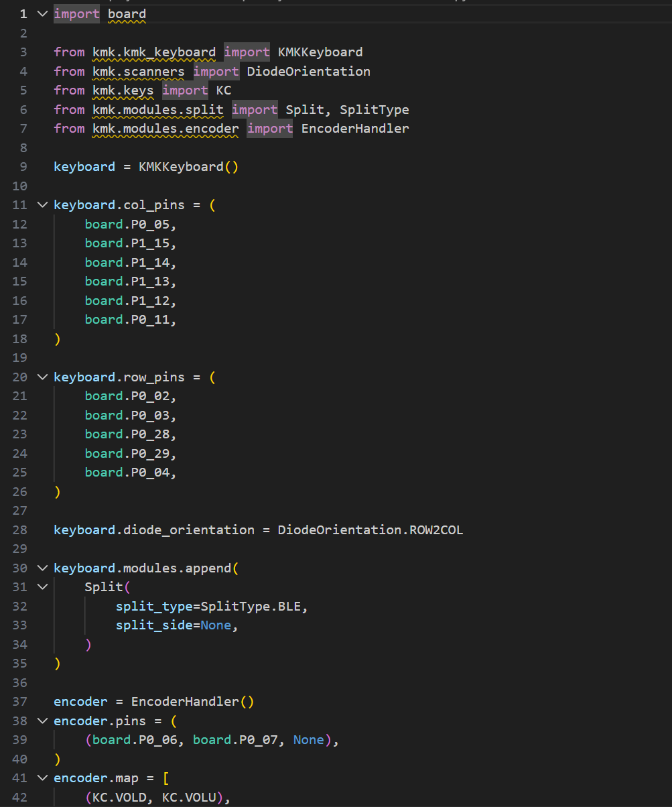Click the P0_11 pin name
This screenshot has height=807, width=672.
click(x=150, y=320)
